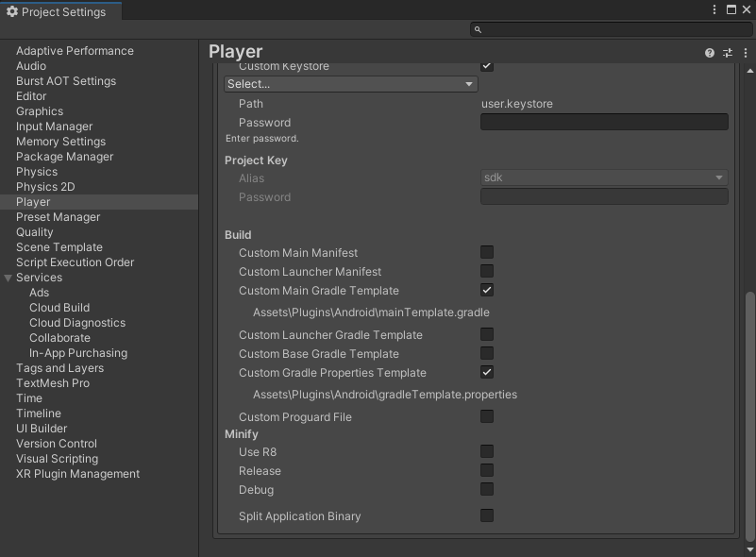Click the vertical scrollbar in Player panel
The image size is (756, 557).
750,415
